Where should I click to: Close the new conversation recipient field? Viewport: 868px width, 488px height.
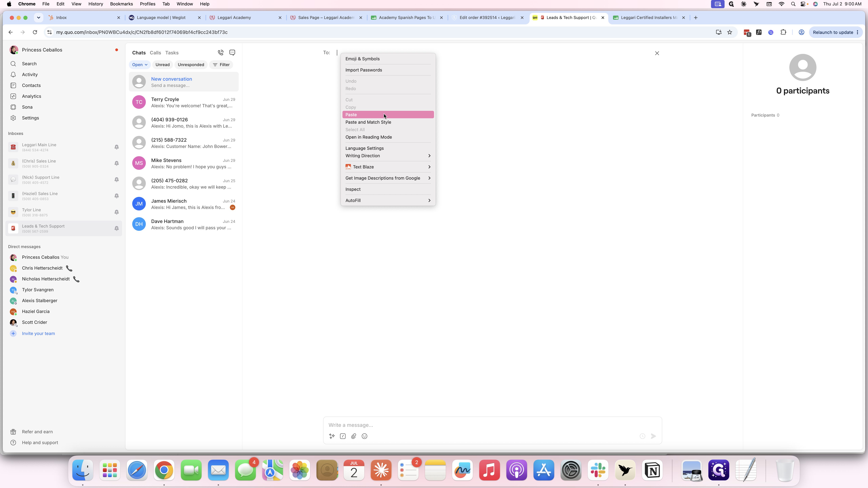click(657, 53)
